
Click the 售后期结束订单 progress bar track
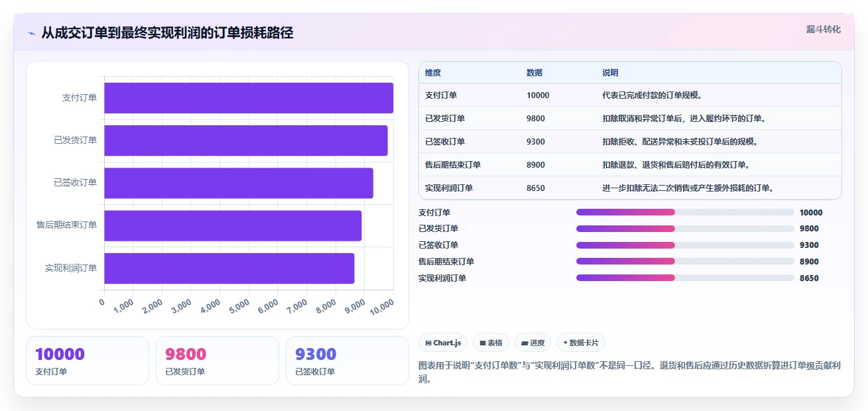(685, 261)
